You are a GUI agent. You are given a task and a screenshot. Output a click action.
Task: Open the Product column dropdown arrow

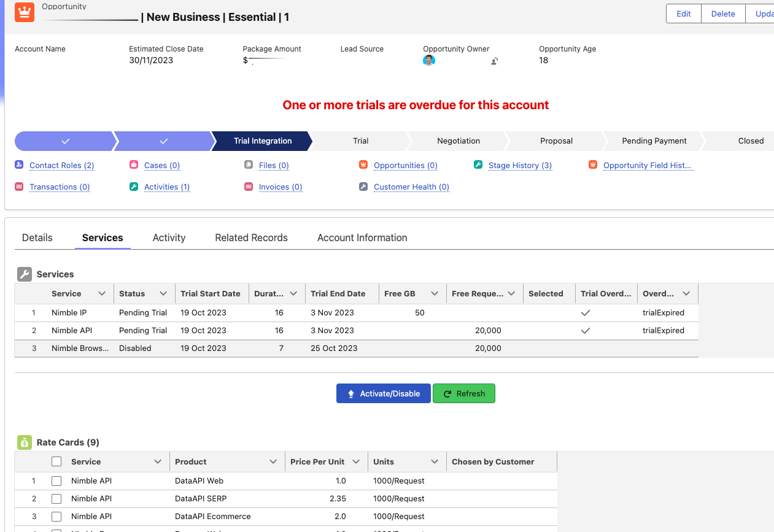click(273, 461)
